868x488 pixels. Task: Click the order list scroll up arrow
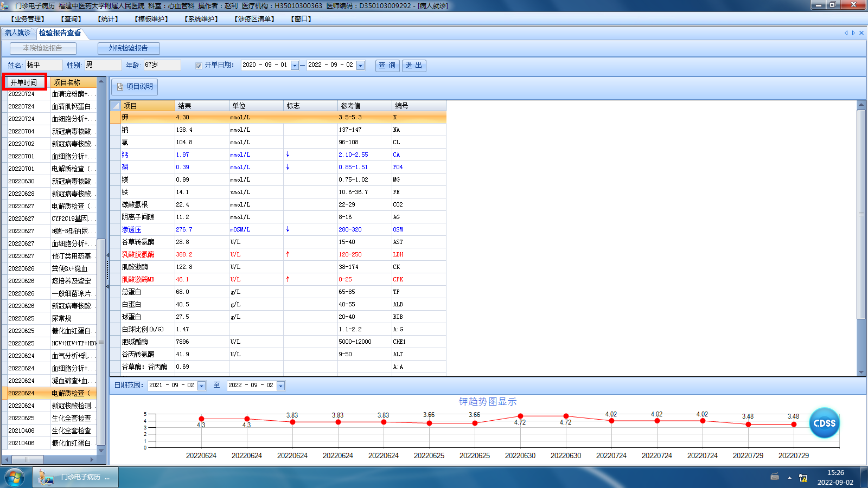(x=101, y=81)
